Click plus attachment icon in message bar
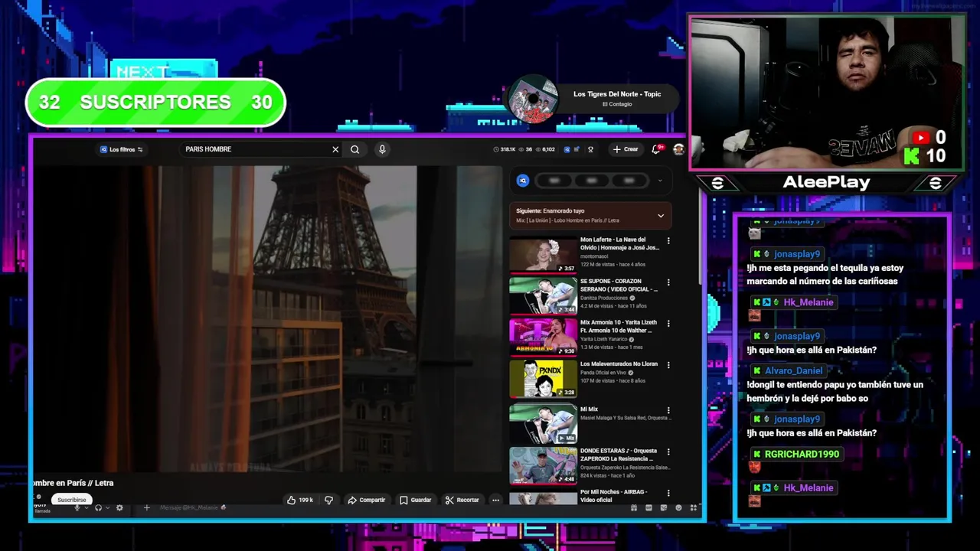 pyautogui.click(x=147, y=507)
